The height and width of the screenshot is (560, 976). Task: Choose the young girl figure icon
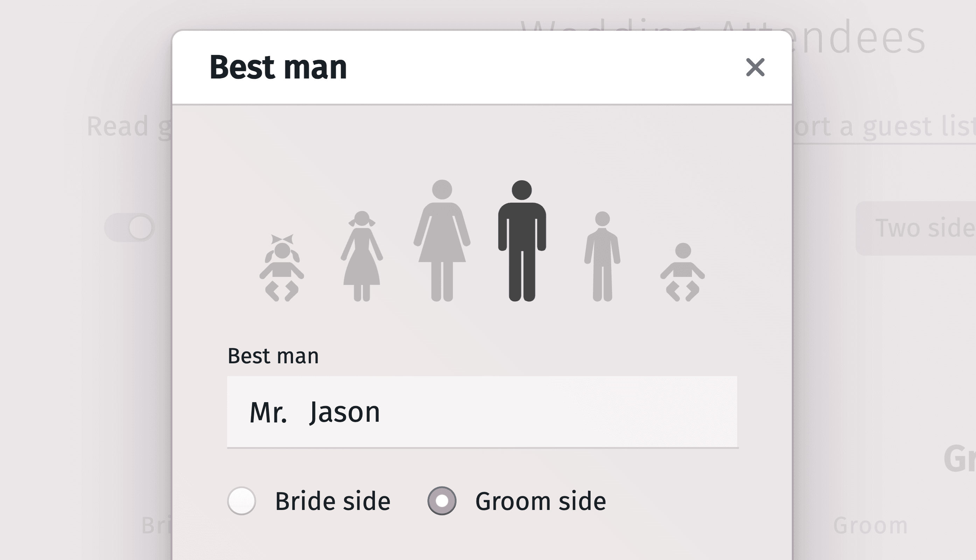pyautogui.click(x=362, y=256)
